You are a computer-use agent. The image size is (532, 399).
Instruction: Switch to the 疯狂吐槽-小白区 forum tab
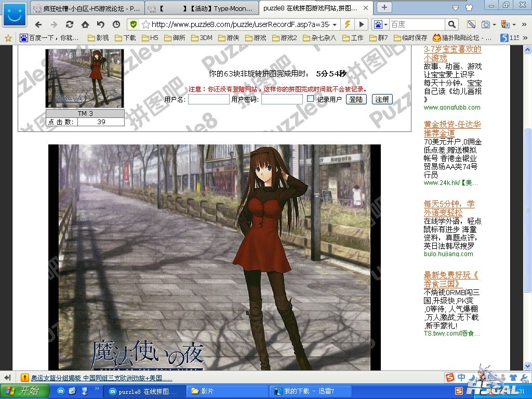click(88, 8)
